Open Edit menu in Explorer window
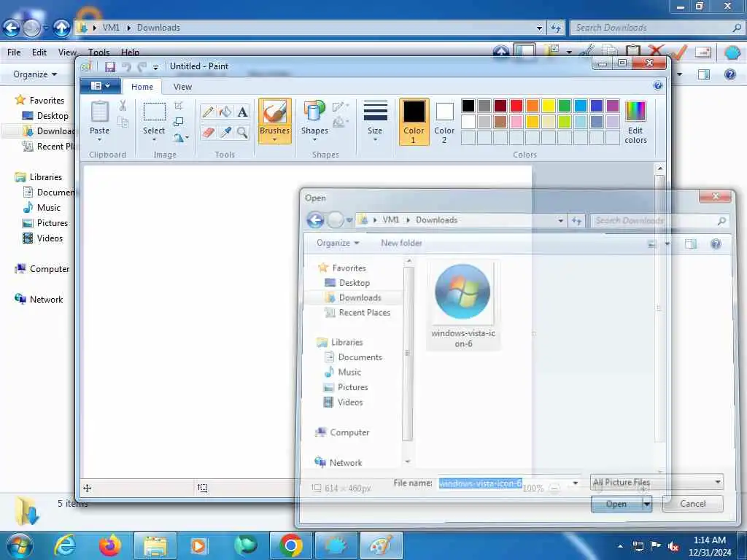Viewport: 747px width, 560px height. [x=39, y=52]
